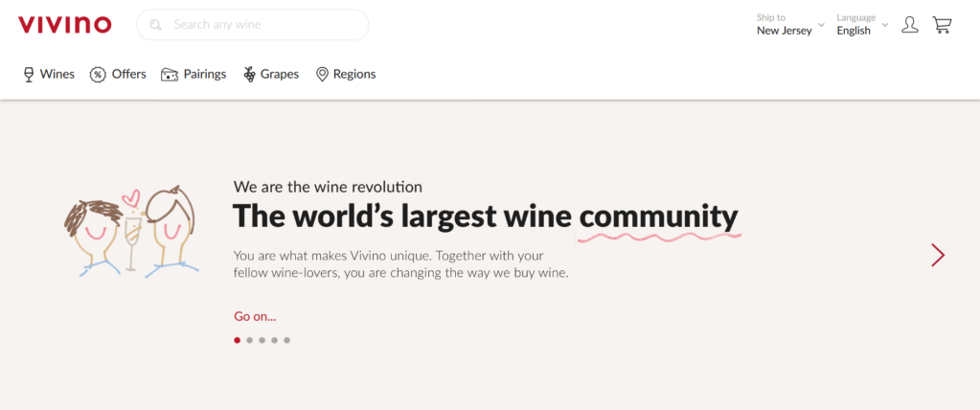Focus the Search any wine field

pos(253,25)
